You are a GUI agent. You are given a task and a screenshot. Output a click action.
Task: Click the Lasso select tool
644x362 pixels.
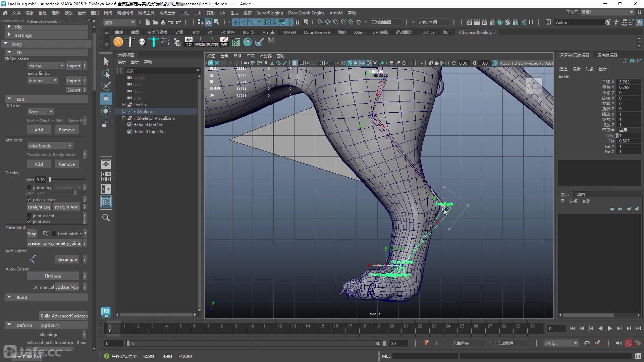[x=106, y=74]
